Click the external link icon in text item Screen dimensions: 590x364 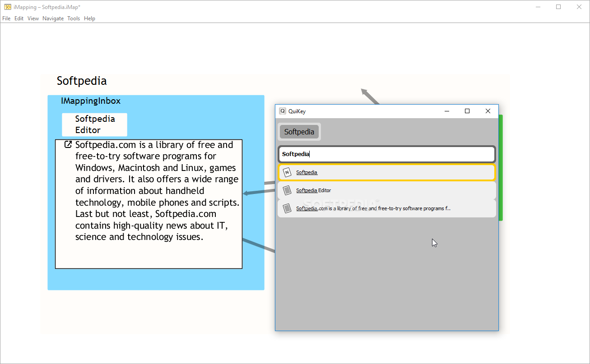69,145
